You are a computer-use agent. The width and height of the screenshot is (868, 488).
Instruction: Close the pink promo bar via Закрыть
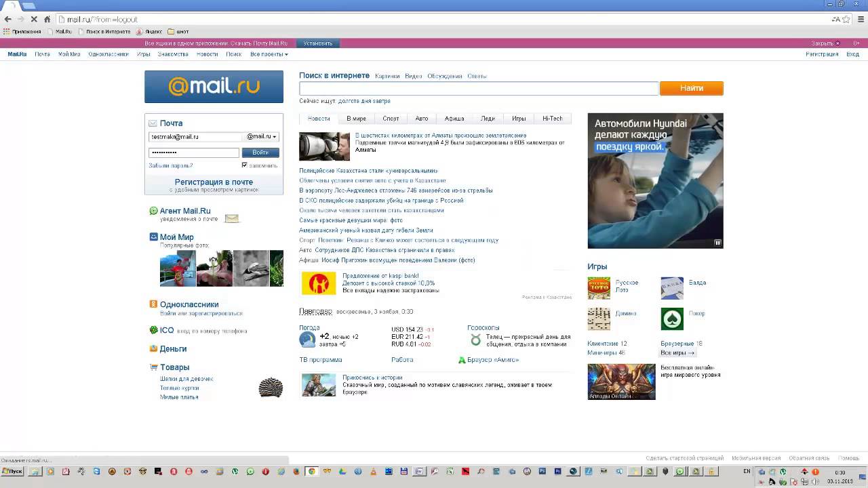click(825, 43)
